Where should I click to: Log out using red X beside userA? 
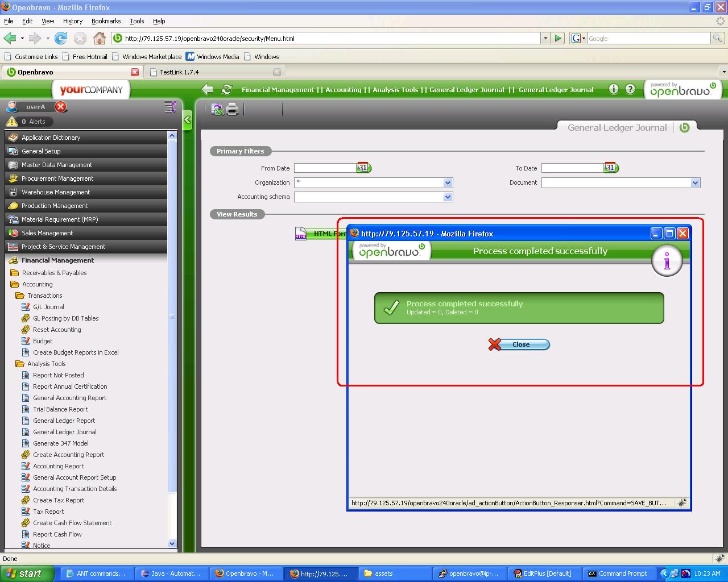coord(61,107)
